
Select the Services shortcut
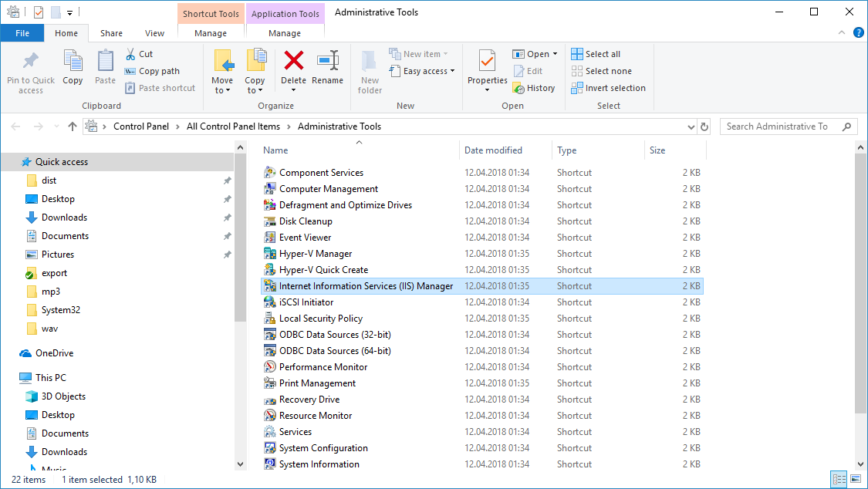[296, 432]
